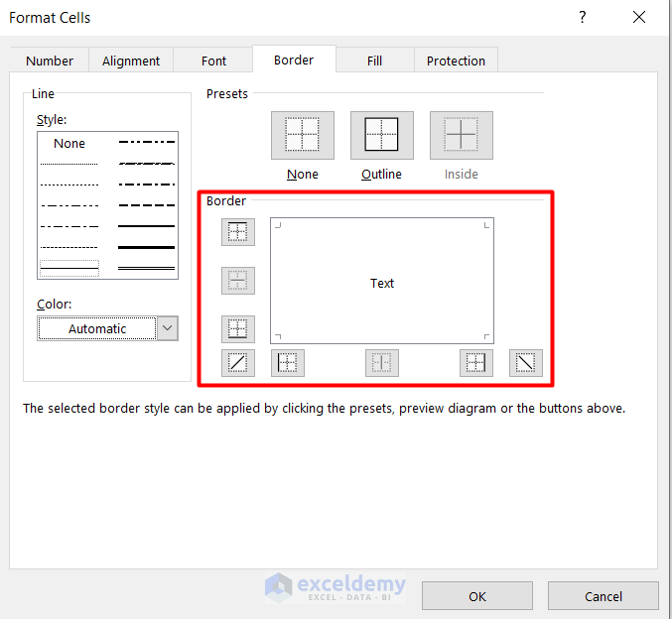This screenshot has width=672, height=619.
Task: Toggle the bottom border button
Action: pyautogui.click(x=238, y=329)
